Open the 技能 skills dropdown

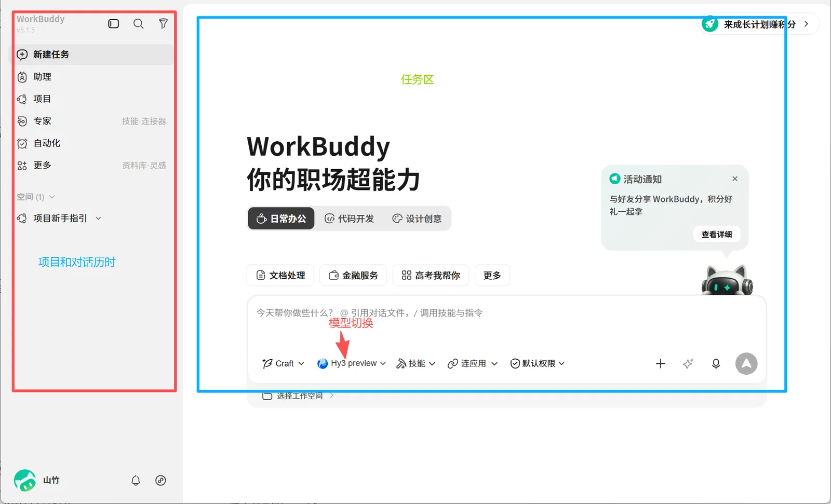pyautogui.click(x=416, y=363)
